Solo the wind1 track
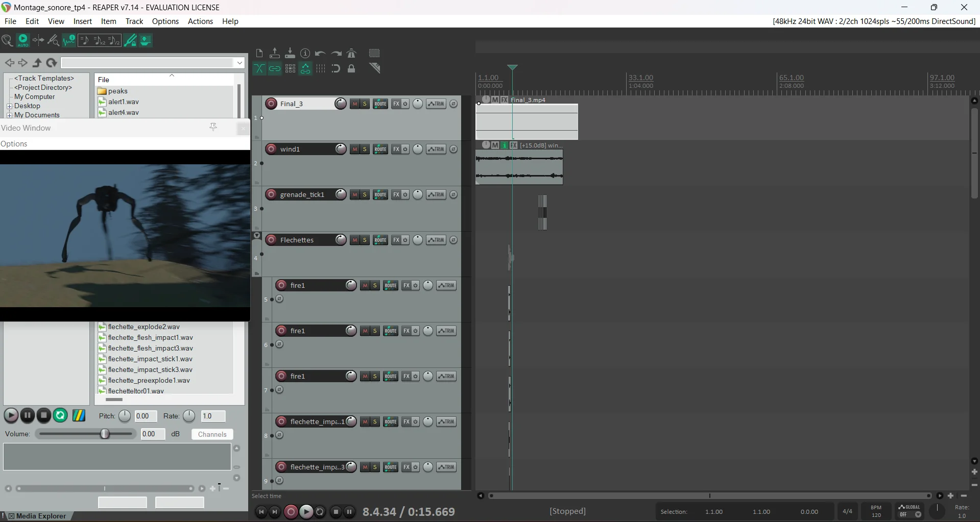Image resolution: width=980 pixels, height=522 pixels. click(365, 149)
